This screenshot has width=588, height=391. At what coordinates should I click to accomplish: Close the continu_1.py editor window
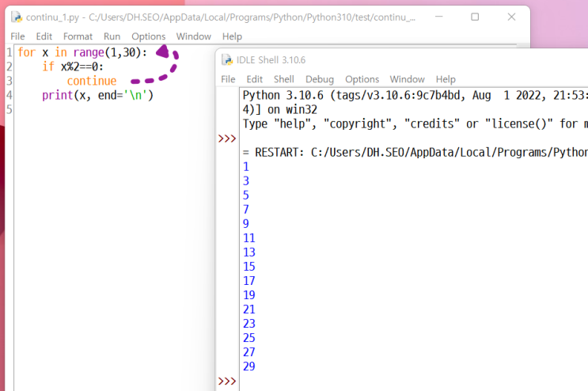[x=510, y=17]
